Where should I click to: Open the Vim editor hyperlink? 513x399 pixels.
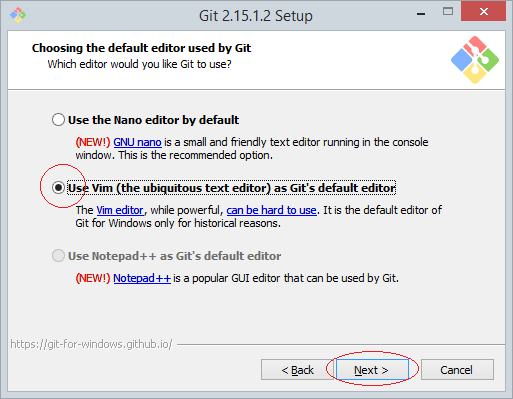coord(120,210)
